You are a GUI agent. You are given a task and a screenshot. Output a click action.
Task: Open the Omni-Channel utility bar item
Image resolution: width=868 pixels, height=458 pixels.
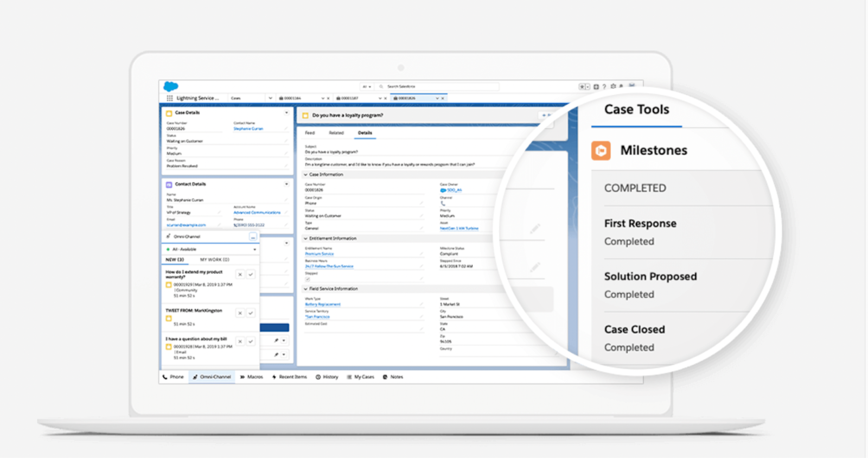click(212, 377)
